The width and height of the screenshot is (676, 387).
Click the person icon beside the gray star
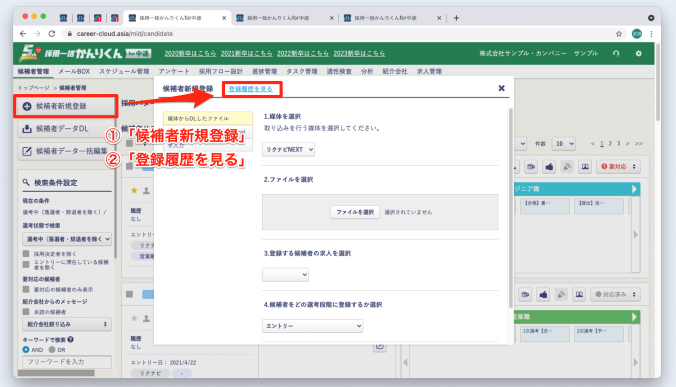click(147, 318)
